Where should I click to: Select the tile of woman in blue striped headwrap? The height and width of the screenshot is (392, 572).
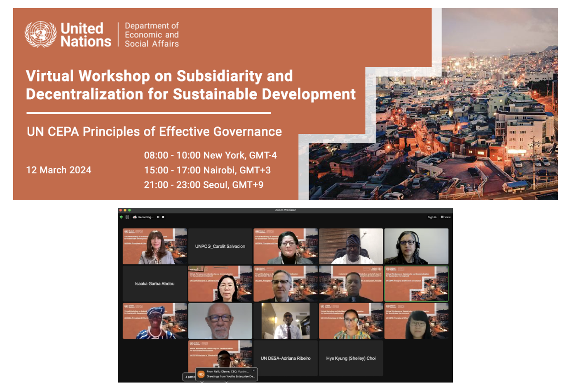tap(155, 321)
